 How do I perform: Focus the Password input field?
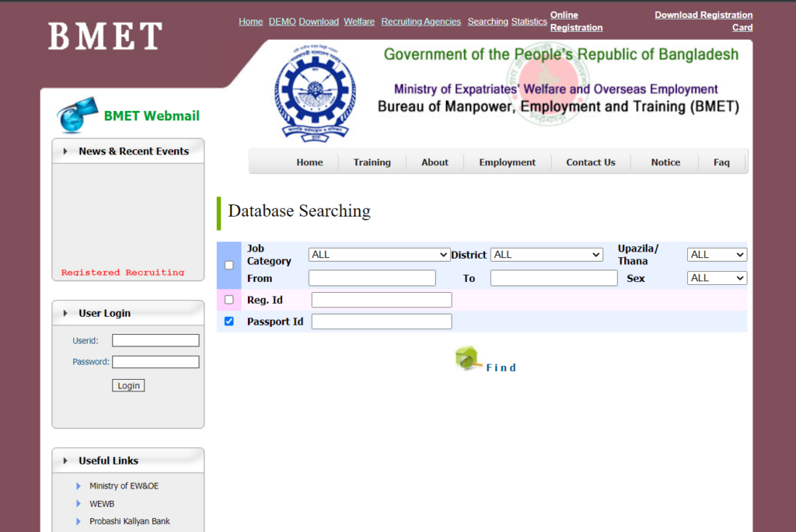(155, 362)
